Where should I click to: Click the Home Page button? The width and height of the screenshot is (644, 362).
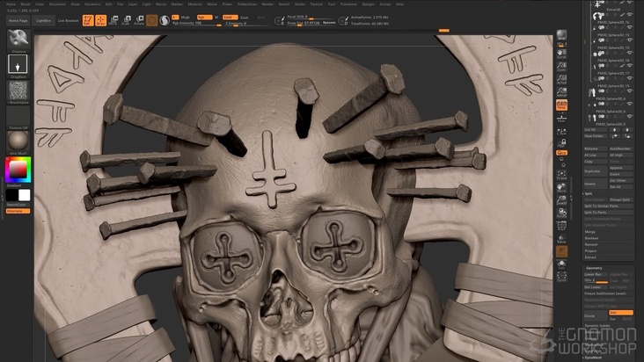pos(18,19)
